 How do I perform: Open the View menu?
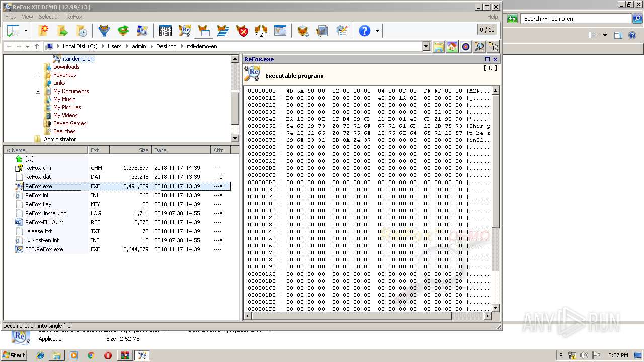(27, 17)
